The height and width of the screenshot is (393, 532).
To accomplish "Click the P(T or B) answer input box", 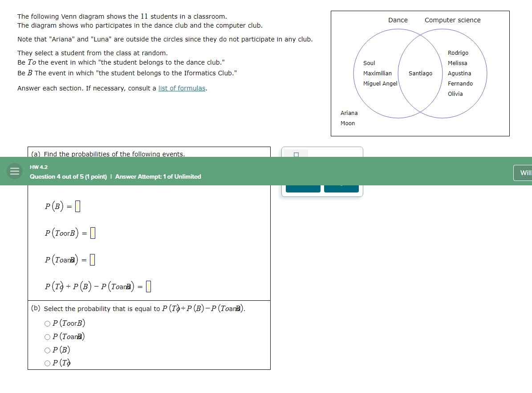I will pyautogui.click(x=92, y=233).
